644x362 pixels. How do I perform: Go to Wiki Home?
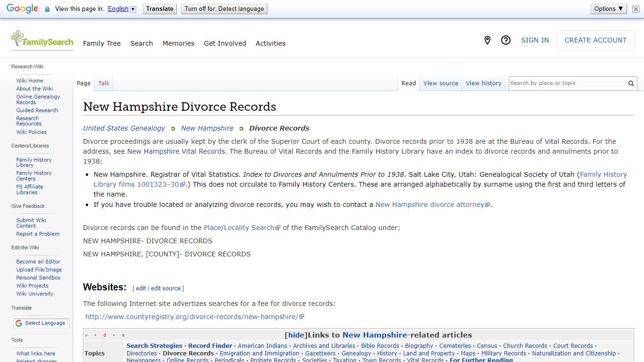[30, 81]
